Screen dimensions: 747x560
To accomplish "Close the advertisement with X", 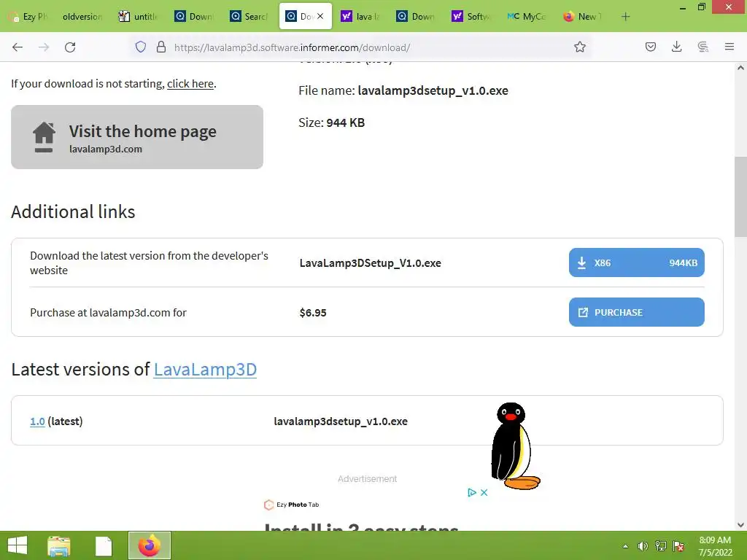I will point(484,492).
